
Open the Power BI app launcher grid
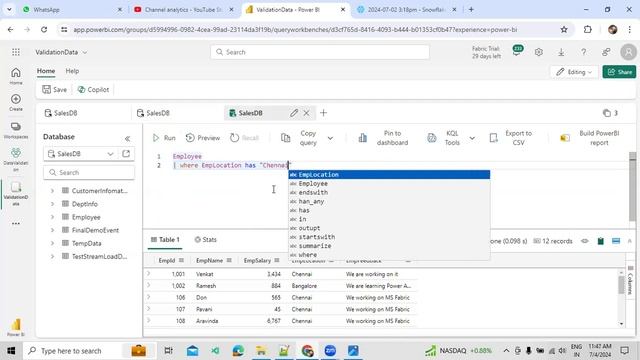(16, 52)
